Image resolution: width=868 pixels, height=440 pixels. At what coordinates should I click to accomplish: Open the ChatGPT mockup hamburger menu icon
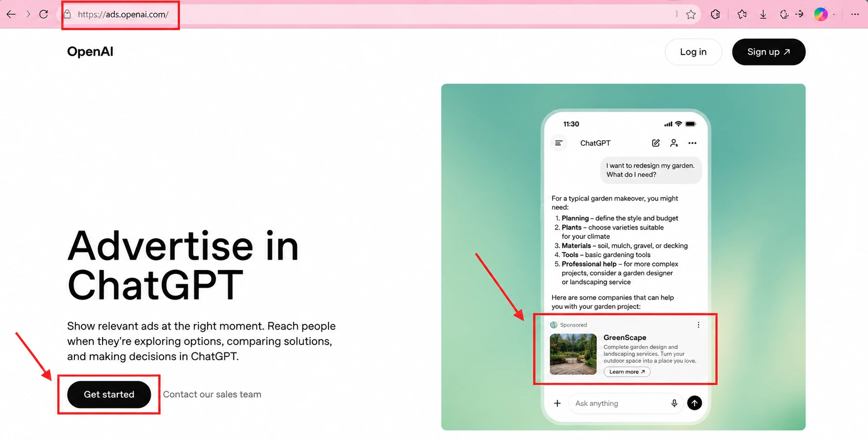[x=559, y=143]
